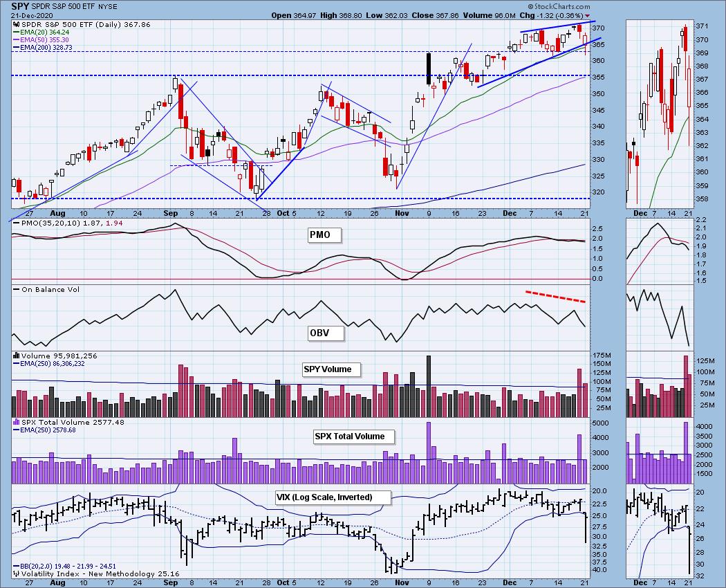Click the On Balance Vol legend

tap(47, 289)
